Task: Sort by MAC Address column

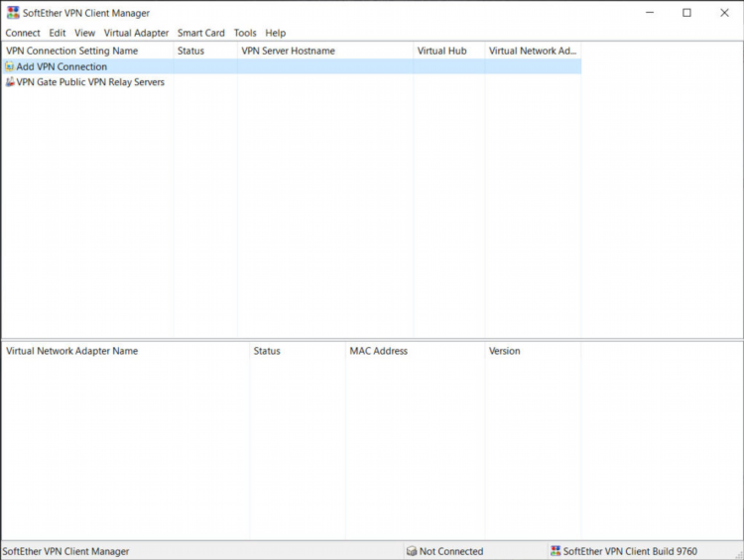Action: pos(416,351)
